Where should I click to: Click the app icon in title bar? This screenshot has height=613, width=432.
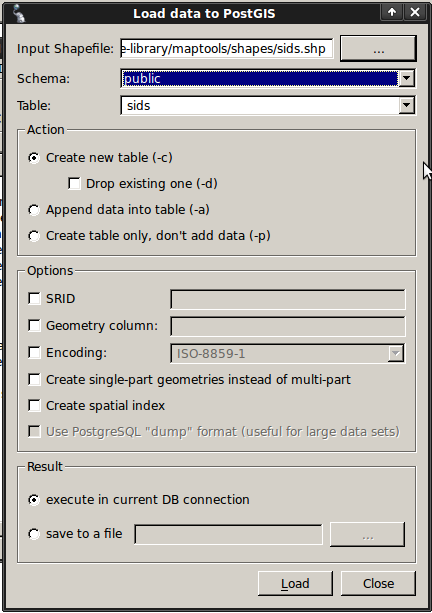point(18,13)
